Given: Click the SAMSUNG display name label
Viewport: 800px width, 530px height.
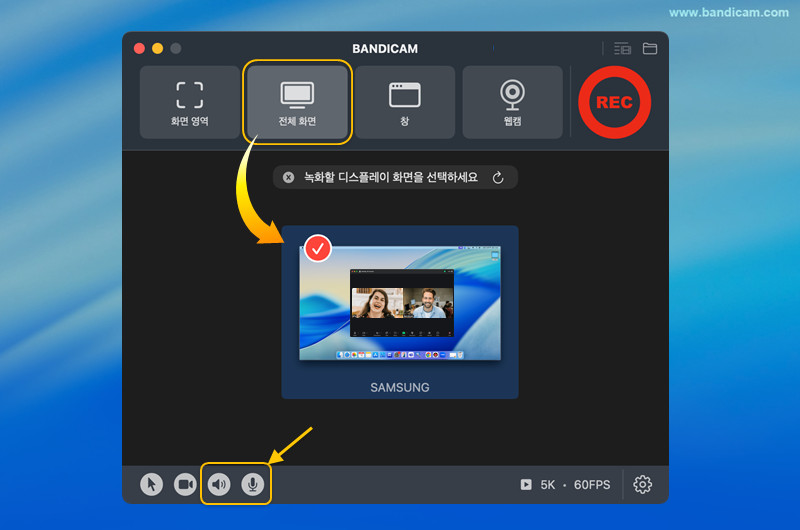Looking at the screenshot, I should [400, 387].
